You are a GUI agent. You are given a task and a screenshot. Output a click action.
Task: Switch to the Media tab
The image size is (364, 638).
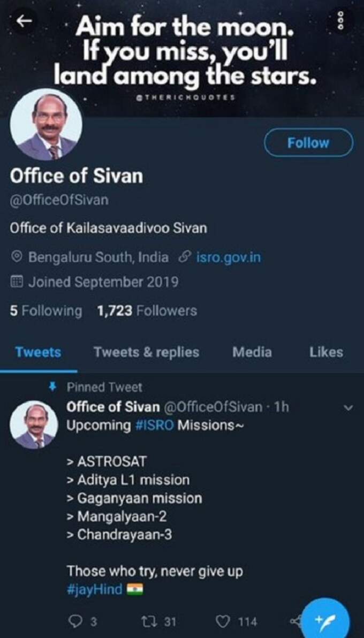252,352
